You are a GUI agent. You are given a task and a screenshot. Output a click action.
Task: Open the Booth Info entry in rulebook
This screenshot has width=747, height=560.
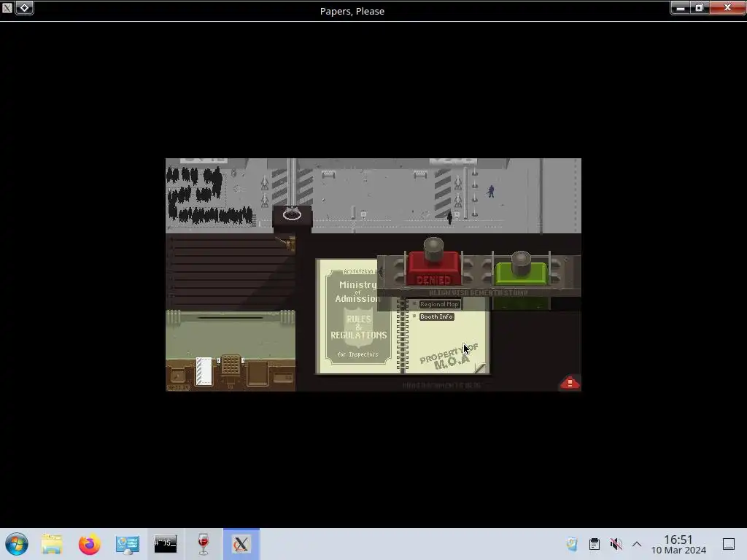pyautogui.click(x=436, y=316)
